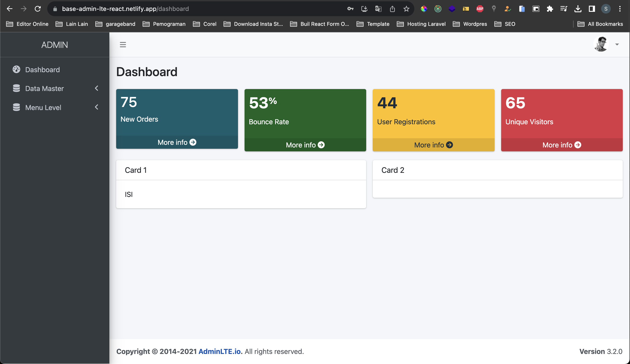Open the browser extensions puzzle icon
The image size is (630, 364).
[549, 9]
